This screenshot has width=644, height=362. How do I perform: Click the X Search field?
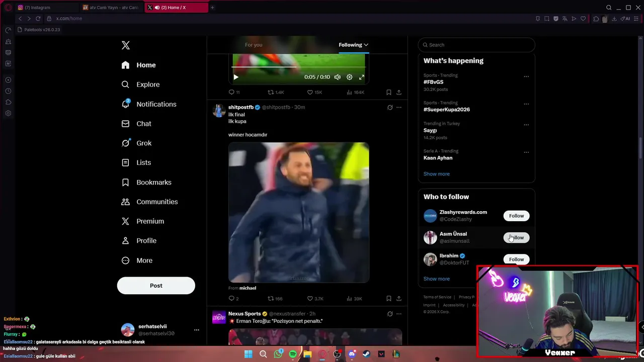pos(476,45)
